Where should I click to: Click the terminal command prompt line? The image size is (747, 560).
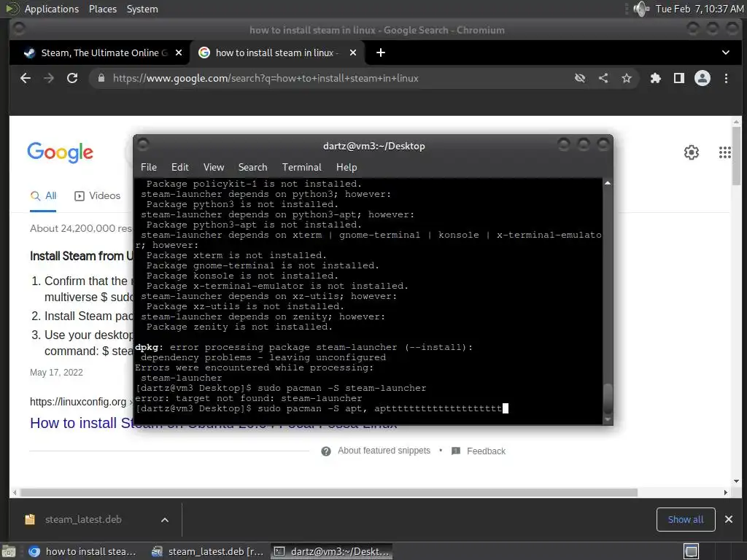tap(322, 408)
